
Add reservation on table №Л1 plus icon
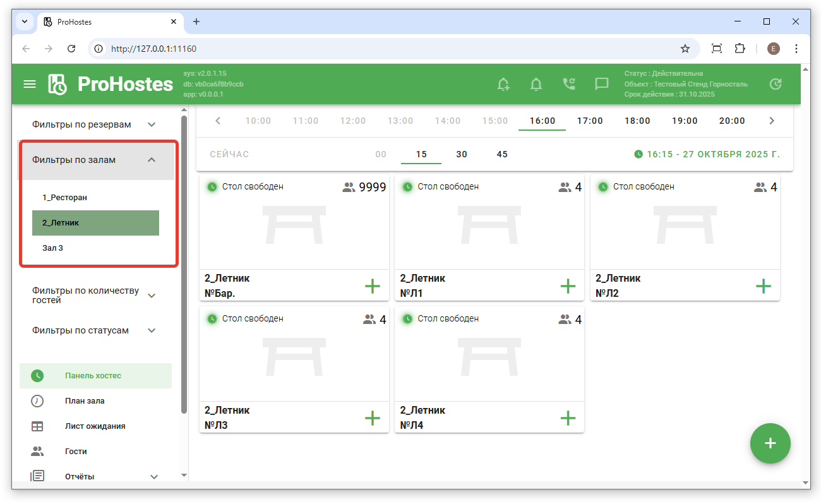pyautogui.click(x=568, y=286)
